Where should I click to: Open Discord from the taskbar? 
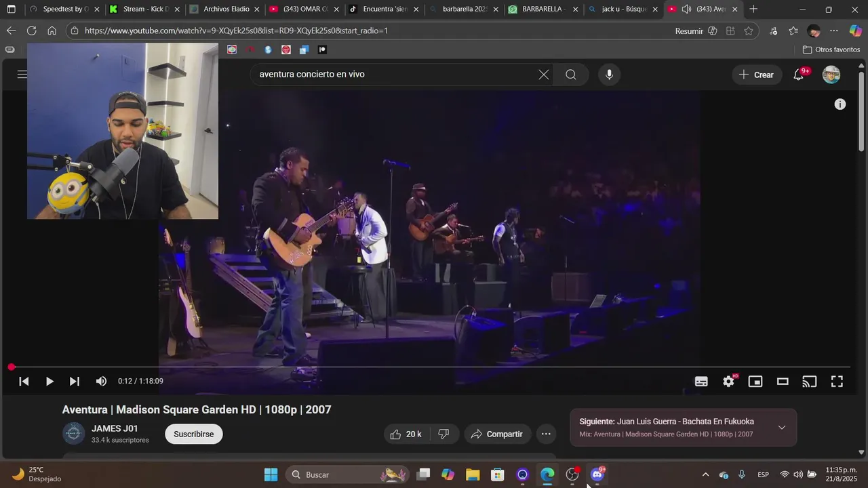click(597, 474)
